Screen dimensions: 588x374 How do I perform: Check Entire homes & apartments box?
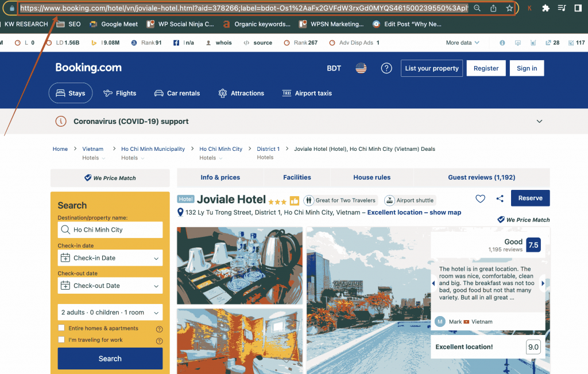pos(61,328)
